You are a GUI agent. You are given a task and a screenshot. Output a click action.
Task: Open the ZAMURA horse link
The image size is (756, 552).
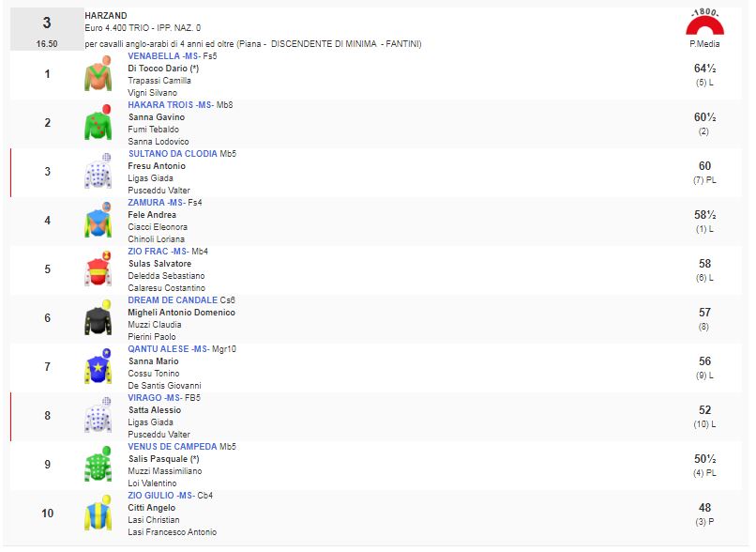148,203
